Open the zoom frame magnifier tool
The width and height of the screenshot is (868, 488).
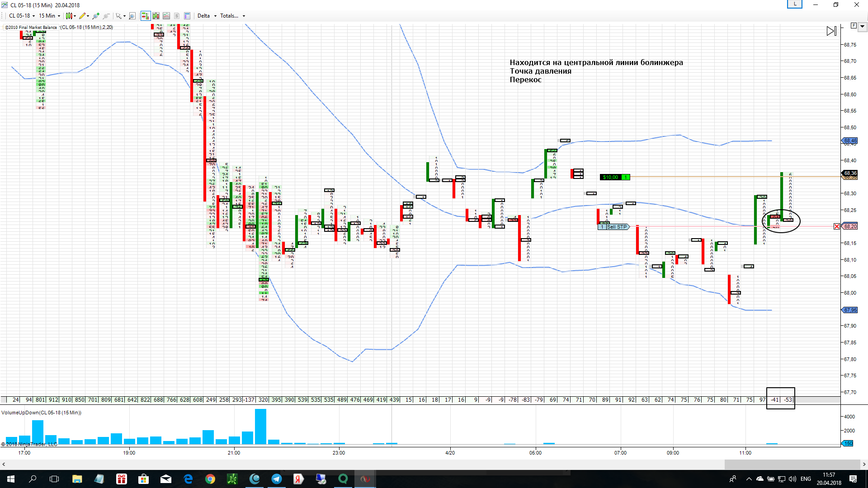[132, 16]
